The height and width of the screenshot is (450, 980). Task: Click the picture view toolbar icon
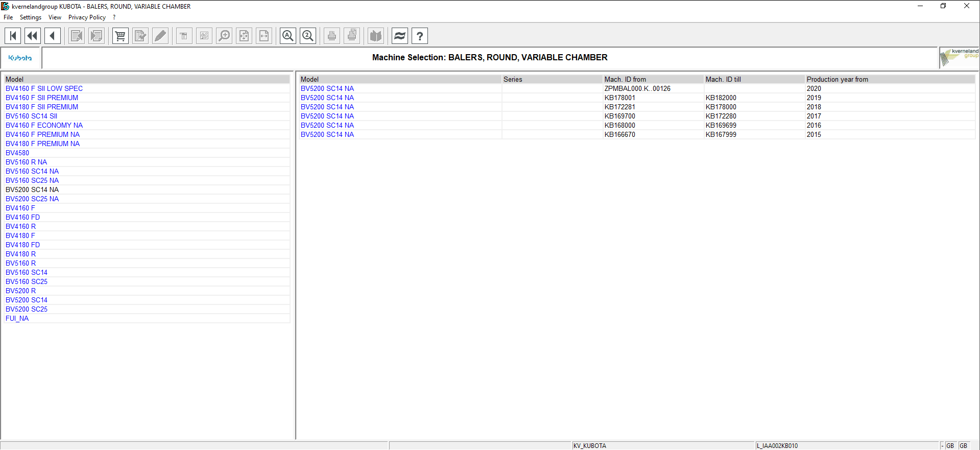click(204, 36)
